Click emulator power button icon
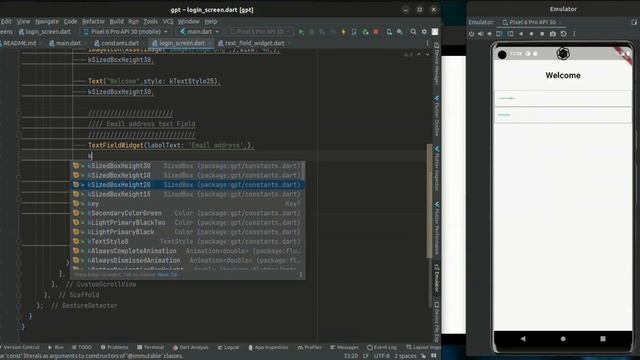The image size is (640, 360). [471, 34]
